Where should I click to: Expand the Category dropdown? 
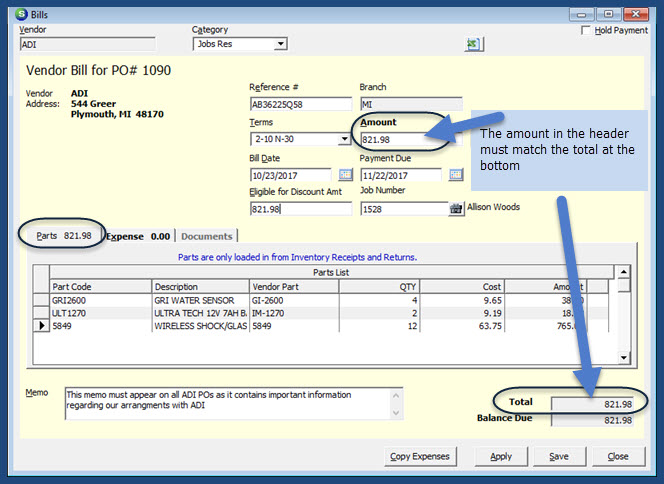[280, 44]
